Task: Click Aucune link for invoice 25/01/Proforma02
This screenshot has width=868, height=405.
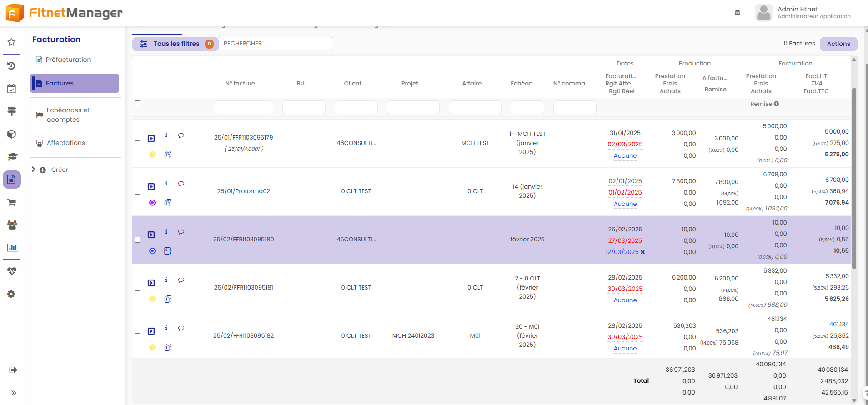Action: (625, 204)
